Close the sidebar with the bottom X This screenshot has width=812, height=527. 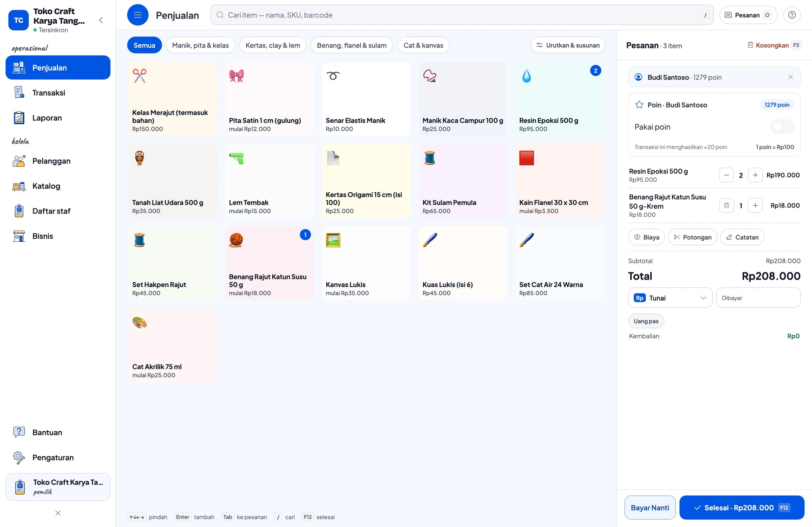pyautogui.click(x=58, y=513)
